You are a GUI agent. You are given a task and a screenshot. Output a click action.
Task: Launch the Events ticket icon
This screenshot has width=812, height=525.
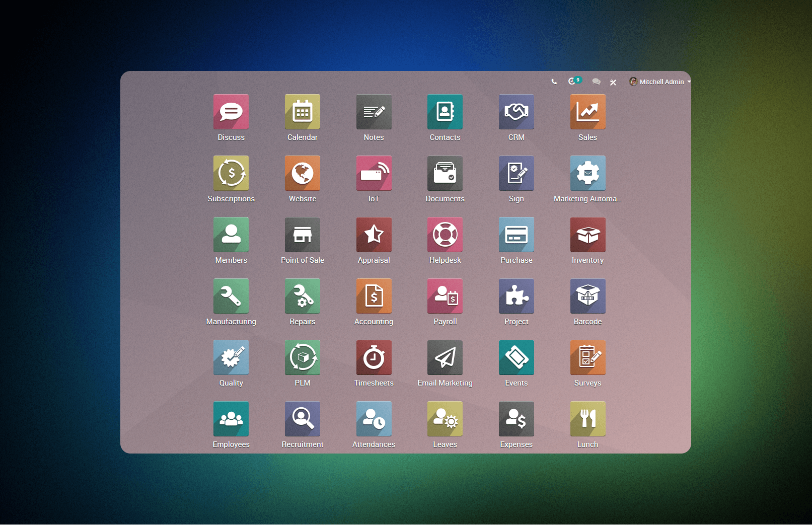(516, 357)
